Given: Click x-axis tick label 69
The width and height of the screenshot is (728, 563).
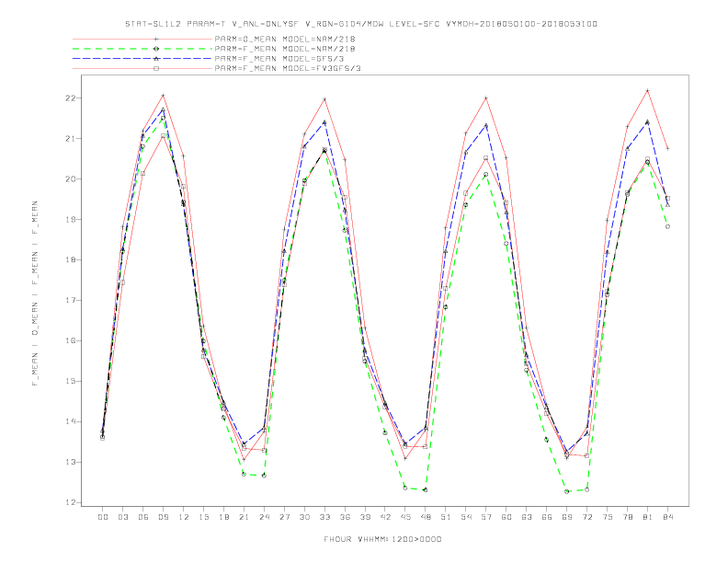Looking at the screenshot, I should (567, 517).
